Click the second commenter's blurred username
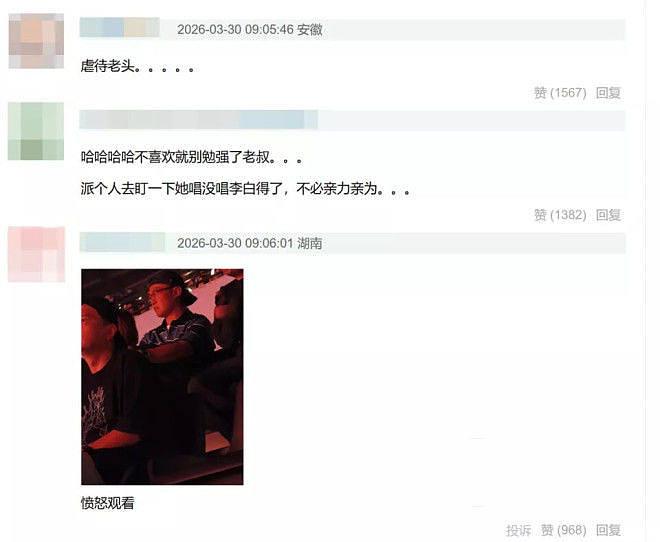This screenshot has width=660, height=542. pyautogui.click(x=199, y=120)
